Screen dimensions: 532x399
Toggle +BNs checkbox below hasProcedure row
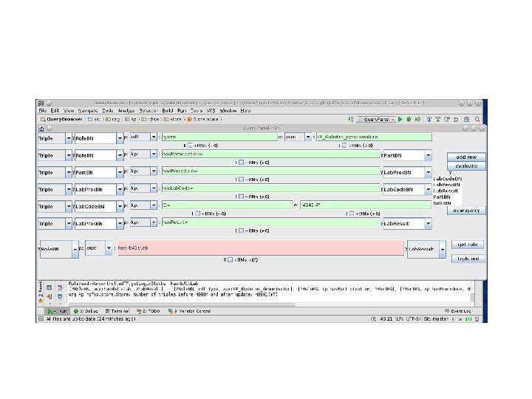coord(241,180)
